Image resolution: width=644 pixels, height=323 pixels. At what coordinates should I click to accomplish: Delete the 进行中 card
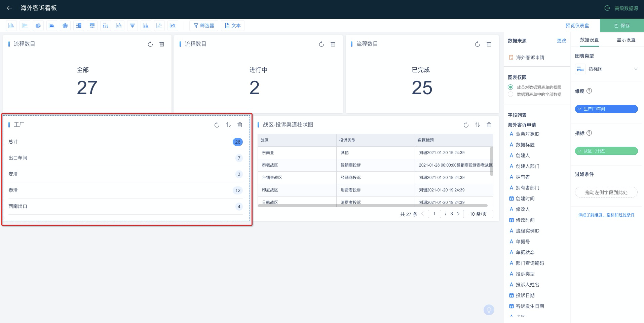click(x=333, y=44)
